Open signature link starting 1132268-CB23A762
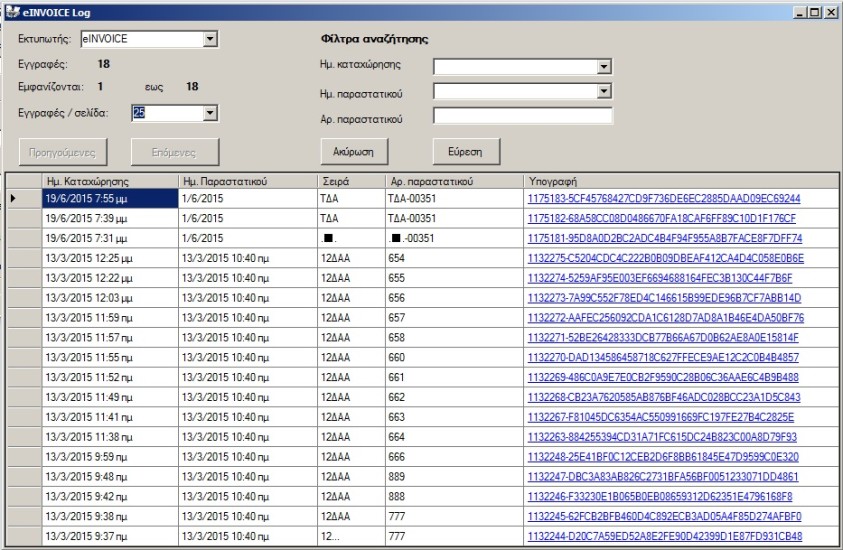Image resolution: width=843 pixels, height=550 pixels. (x=663, y=397)
